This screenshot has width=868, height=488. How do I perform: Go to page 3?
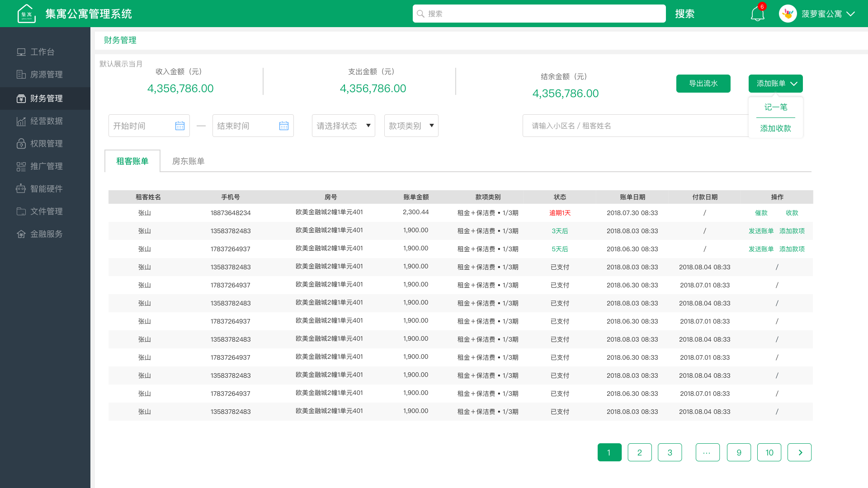pos(670,452)
